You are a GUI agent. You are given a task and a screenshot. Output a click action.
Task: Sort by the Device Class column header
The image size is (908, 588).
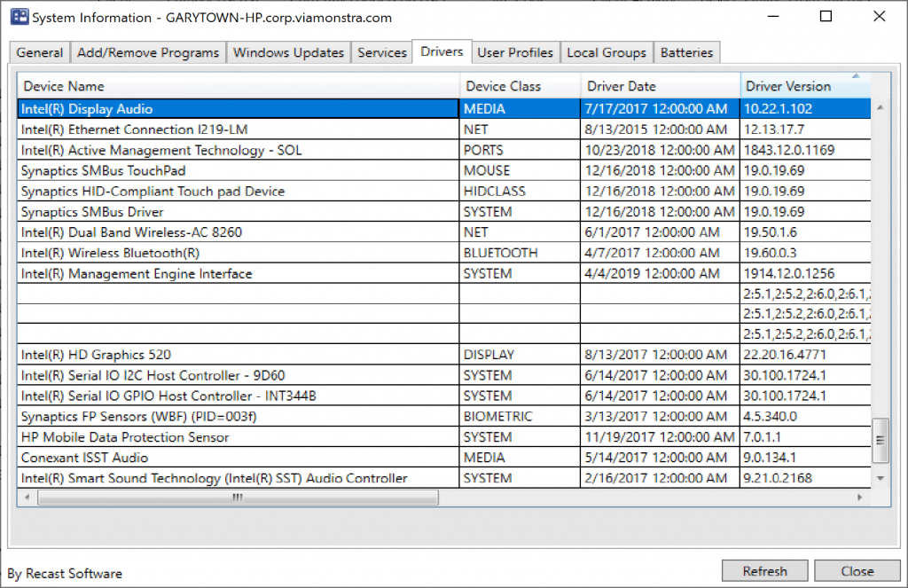click(520, 86)
